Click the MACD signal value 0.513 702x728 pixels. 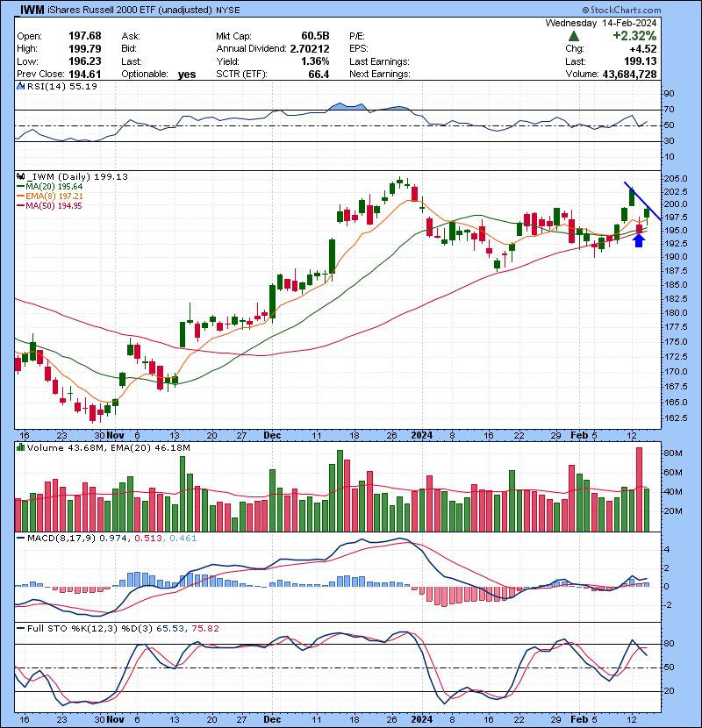click(148, 539)
